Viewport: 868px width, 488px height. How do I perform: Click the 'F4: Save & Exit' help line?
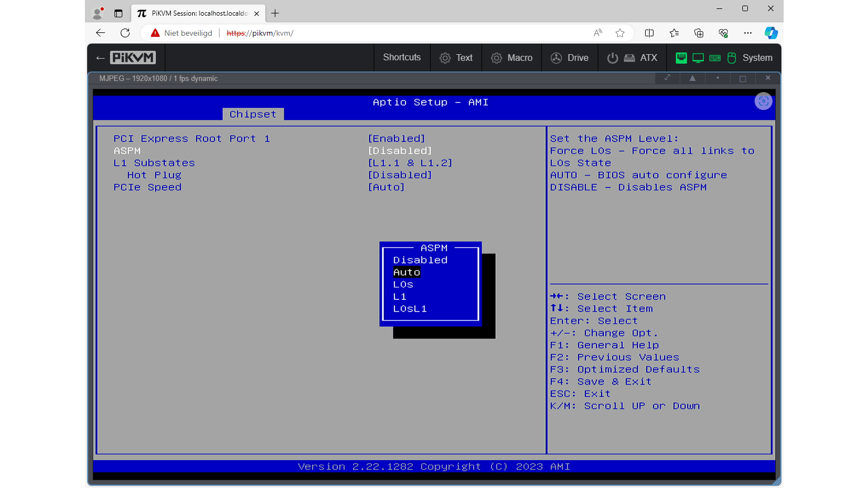tap(601, 382)
